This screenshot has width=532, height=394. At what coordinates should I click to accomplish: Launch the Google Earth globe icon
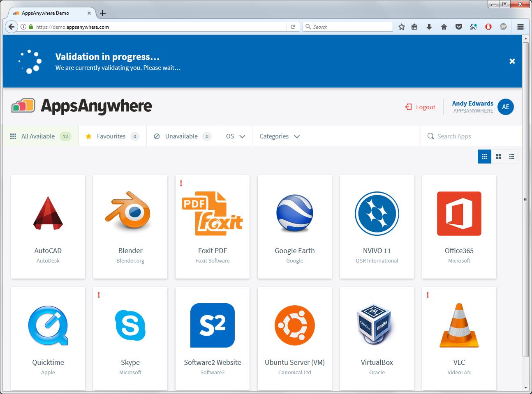(295, 213)
